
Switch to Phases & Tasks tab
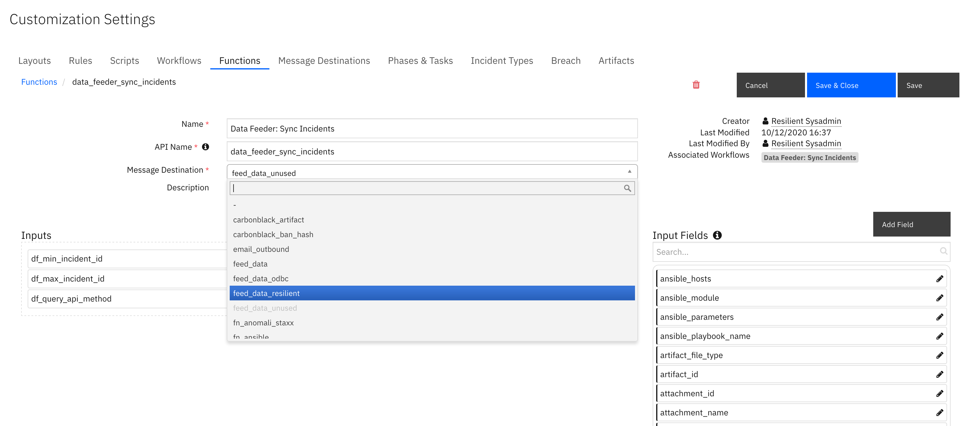pos(420,61)
